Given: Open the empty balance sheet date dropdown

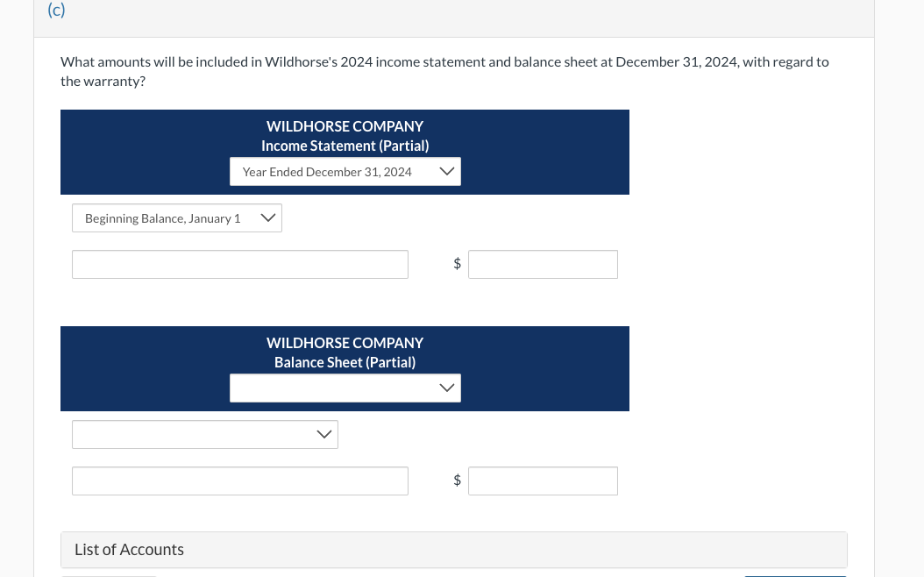Looking at the screenshot, I should (345, 388).
